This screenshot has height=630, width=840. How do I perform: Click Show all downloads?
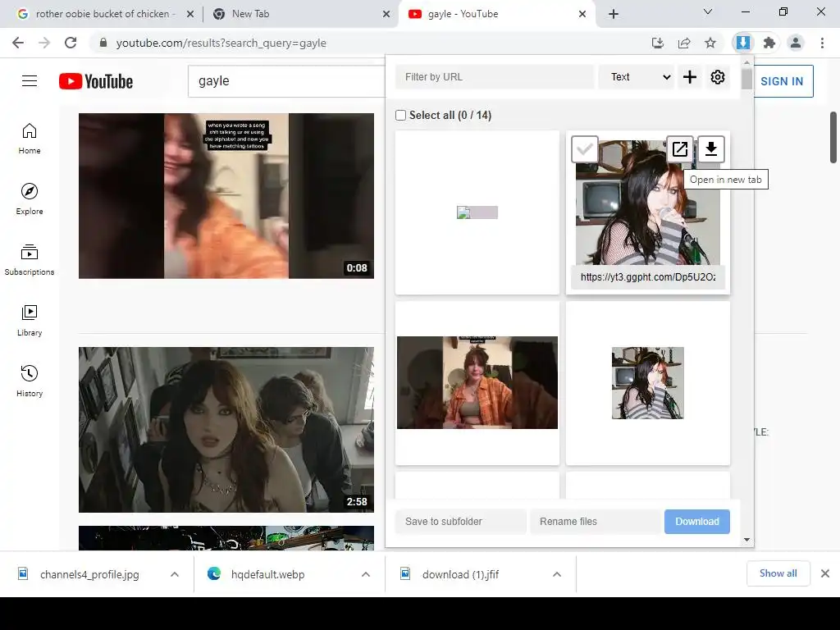click(x=778, y=573)
